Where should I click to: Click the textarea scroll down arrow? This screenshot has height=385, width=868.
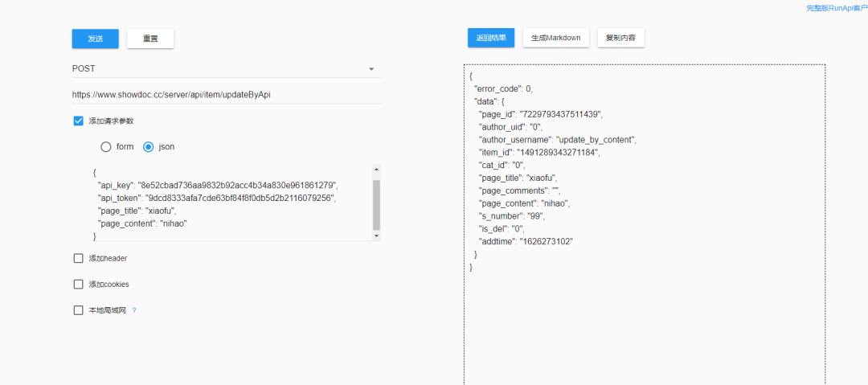(376, 236)
